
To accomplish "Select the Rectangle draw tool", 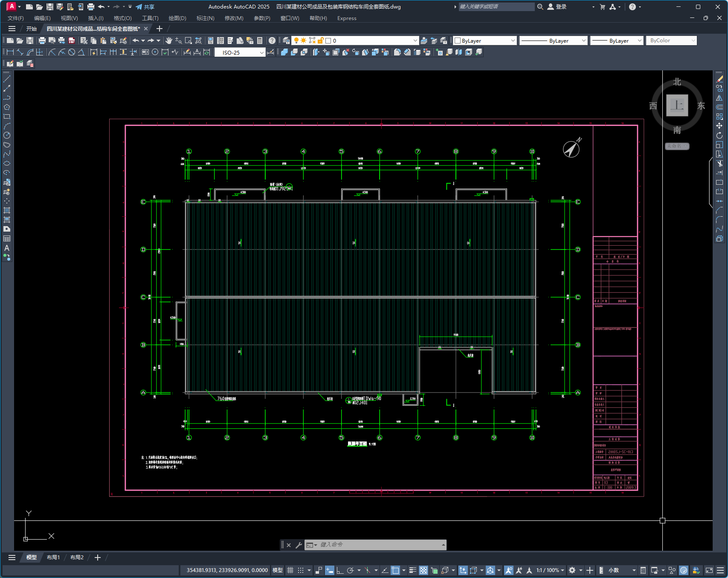I will [7, 116].
